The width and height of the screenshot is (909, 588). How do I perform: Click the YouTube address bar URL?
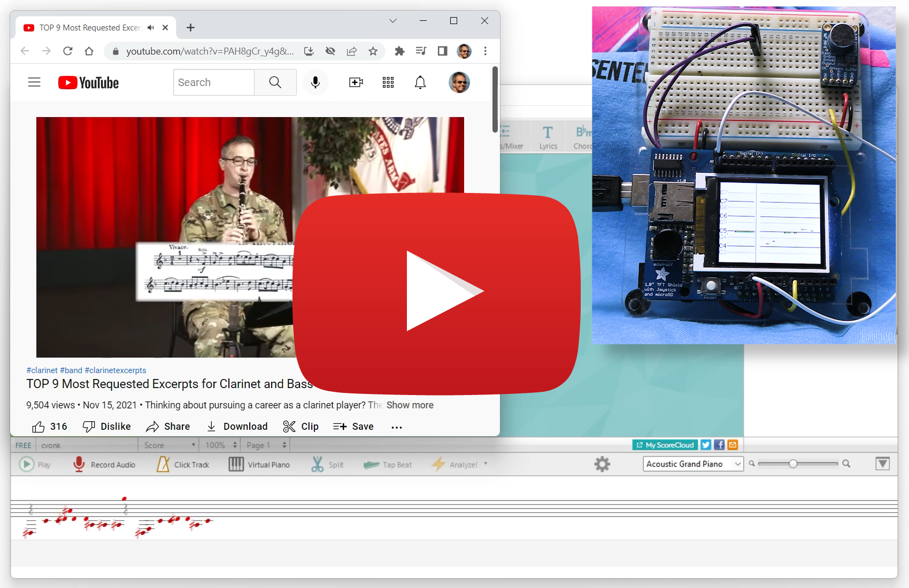tap(210, 51)
